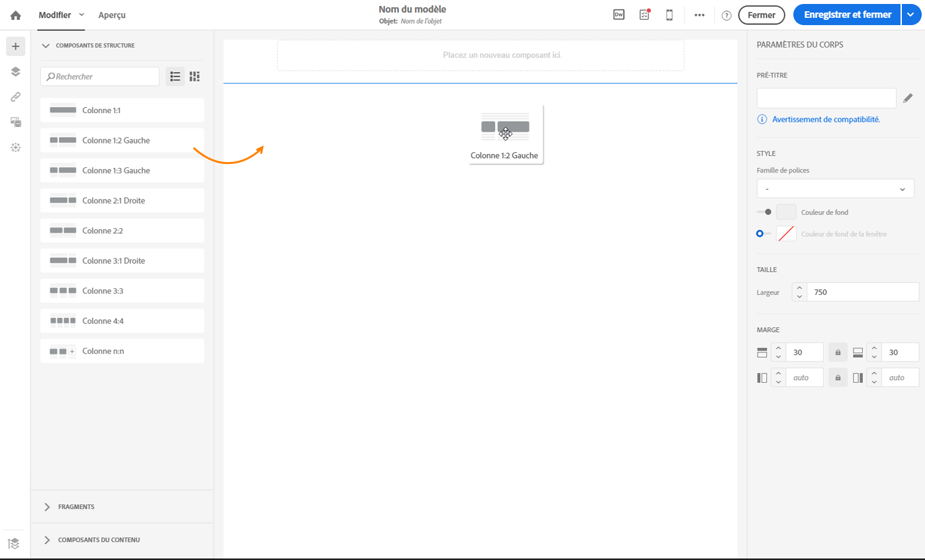Open the images icon in left sidebar

pos(16,122)
